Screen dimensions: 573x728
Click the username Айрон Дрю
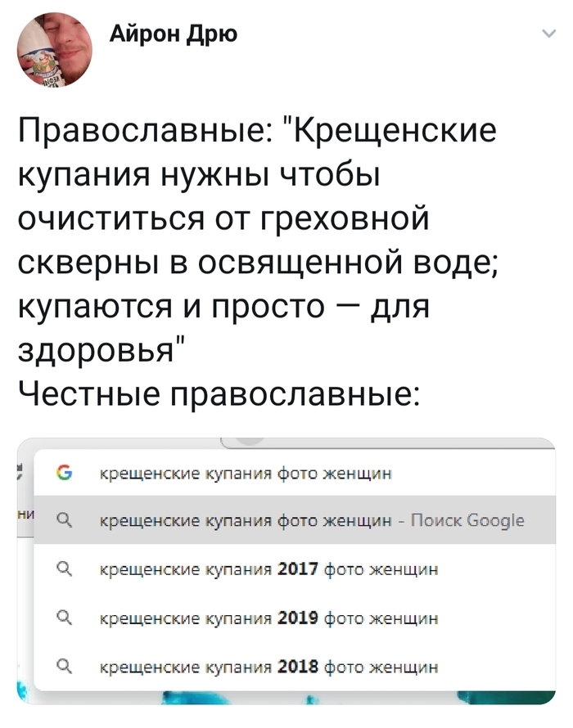click(174, 34)
